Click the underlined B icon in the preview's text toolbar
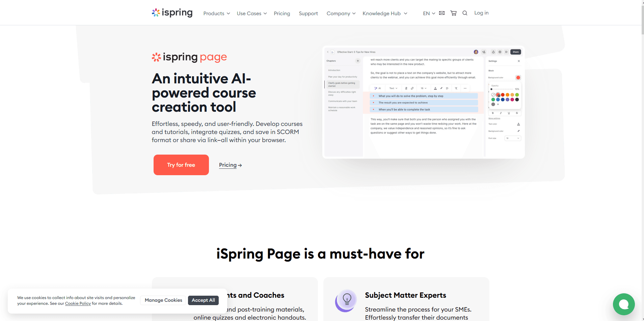This screenshot has width=644, height=321. (x=406, y=88)
